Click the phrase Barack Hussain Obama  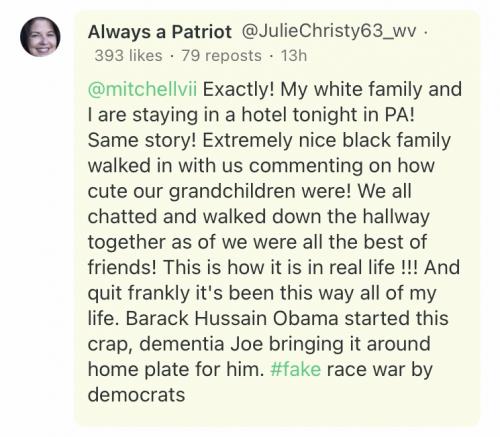(232, 318)
